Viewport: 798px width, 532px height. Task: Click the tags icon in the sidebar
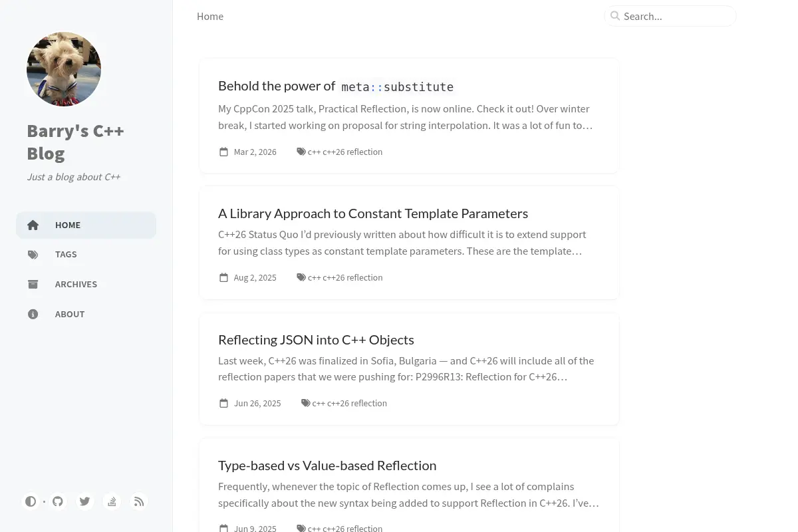33,255
